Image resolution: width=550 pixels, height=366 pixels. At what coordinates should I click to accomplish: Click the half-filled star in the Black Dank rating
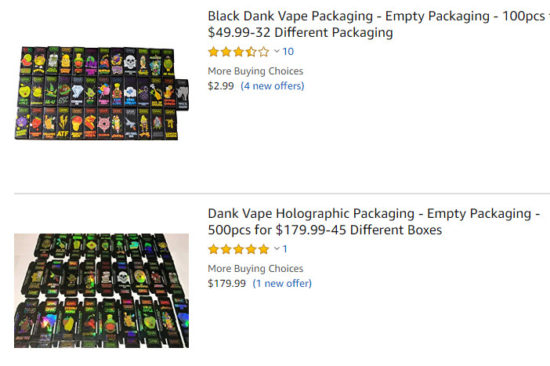(251, 52)
